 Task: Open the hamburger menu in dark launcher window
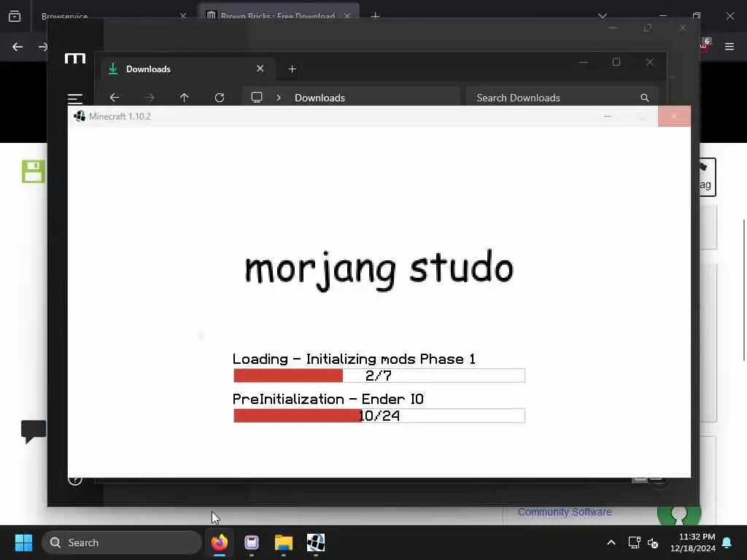point(75,98)
